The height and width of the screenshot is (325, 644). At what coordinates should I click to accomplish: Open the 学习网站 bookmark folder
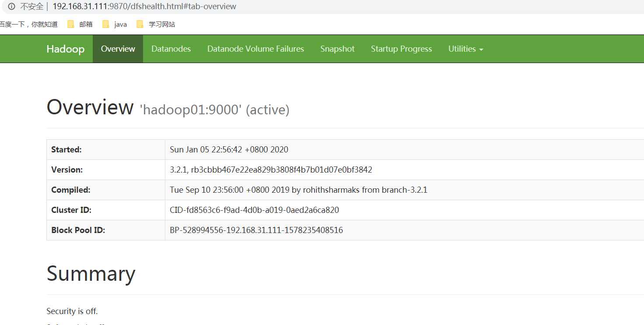pos(156,25)
